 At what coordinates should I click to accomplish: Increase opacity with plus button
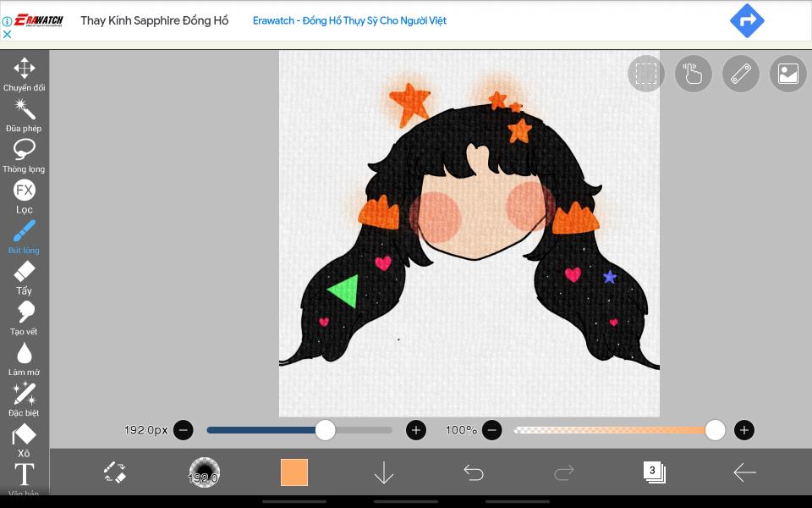pos(744,430)
